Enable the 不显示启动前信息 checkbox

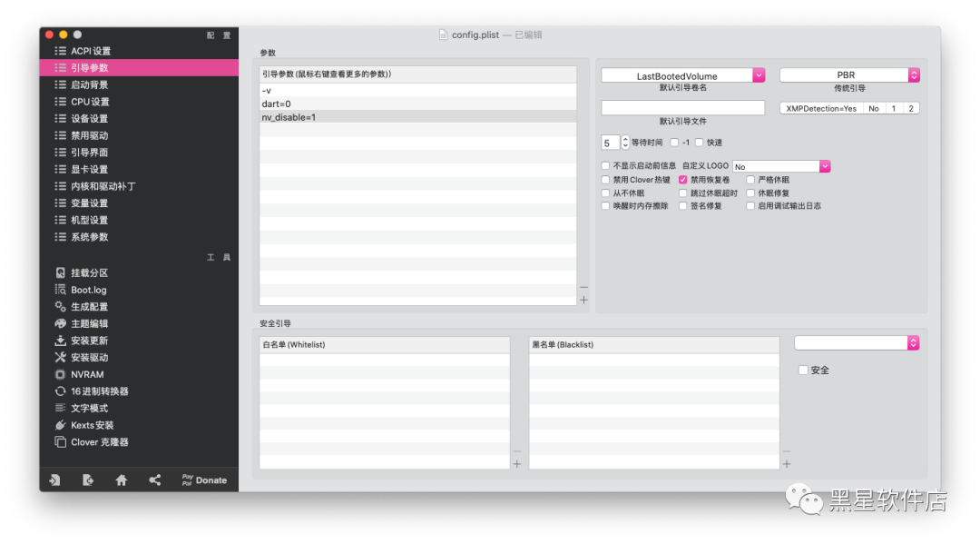point(605,165)
